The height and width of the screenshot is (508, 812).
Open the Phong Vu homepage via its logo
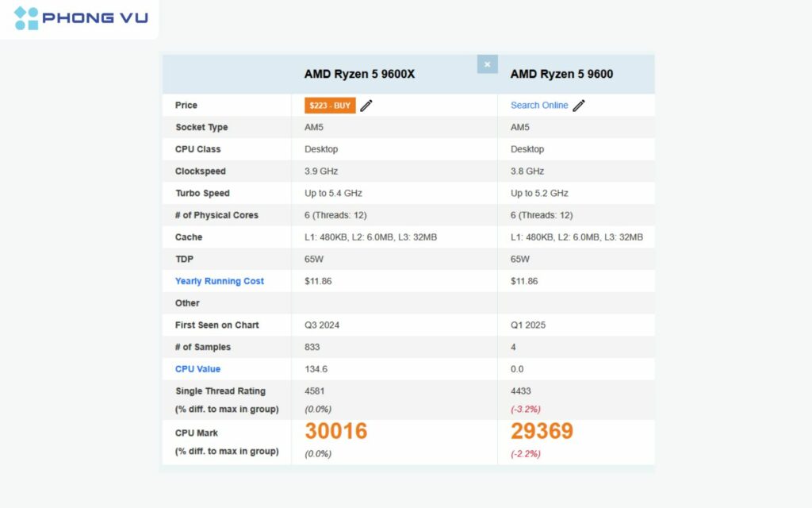[79, 19]
